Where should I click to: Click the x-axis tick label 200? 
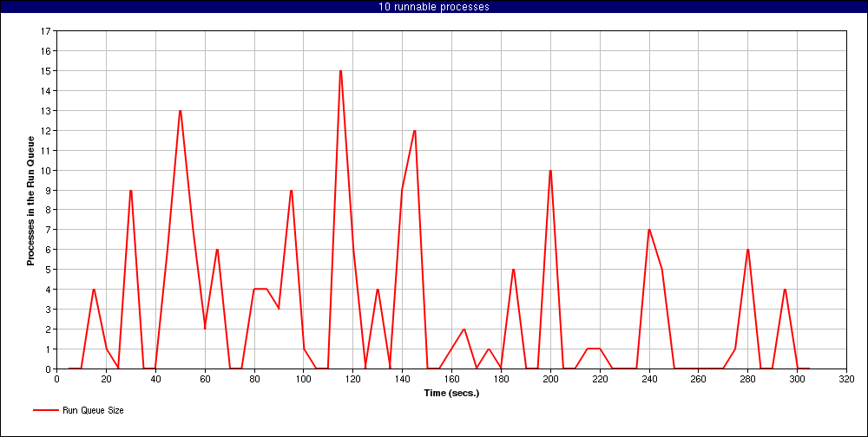[550, 380]
